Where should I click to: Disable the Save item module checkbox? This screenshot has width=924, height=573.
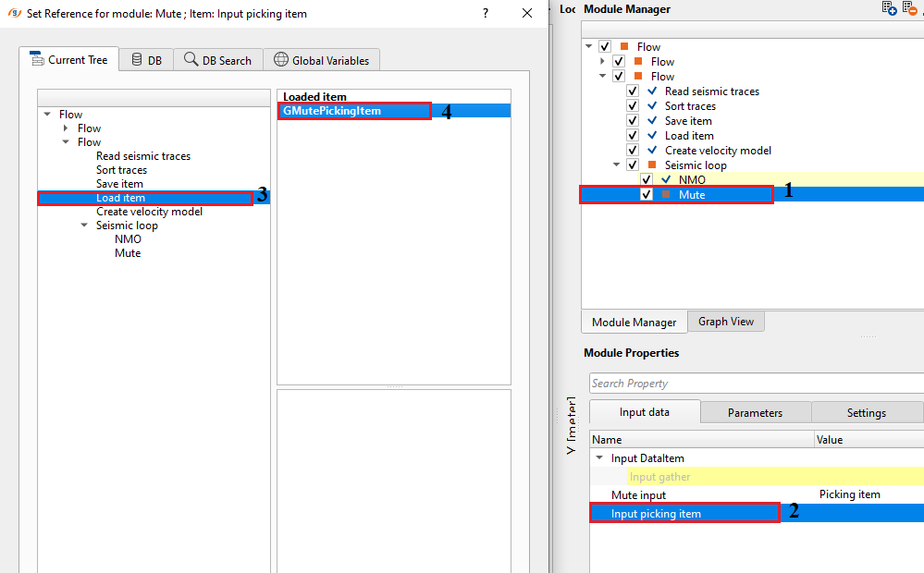tap(633, 121)
